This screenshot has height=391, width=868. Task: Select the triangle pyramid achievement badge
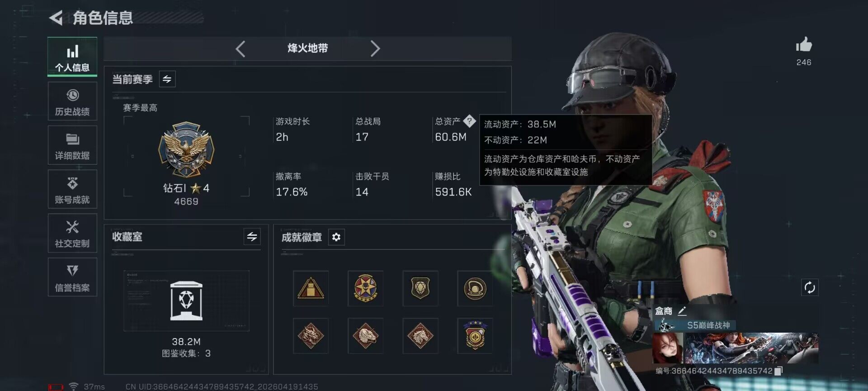(x=311, y=288)
